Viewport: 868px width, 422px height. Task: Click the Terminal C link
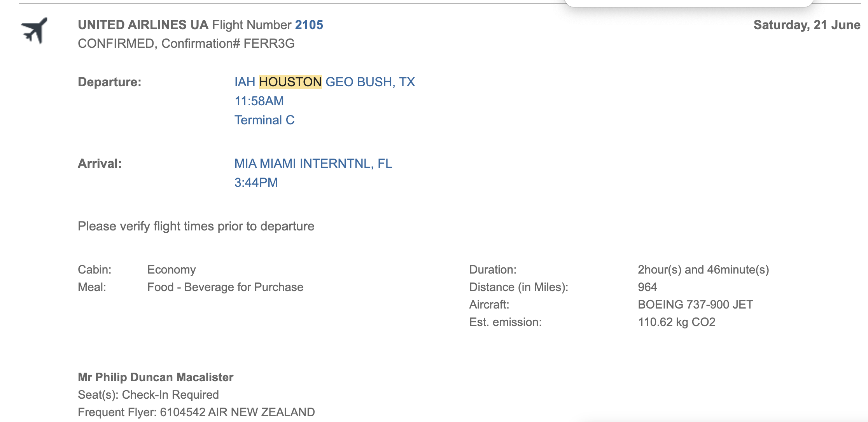264,120
